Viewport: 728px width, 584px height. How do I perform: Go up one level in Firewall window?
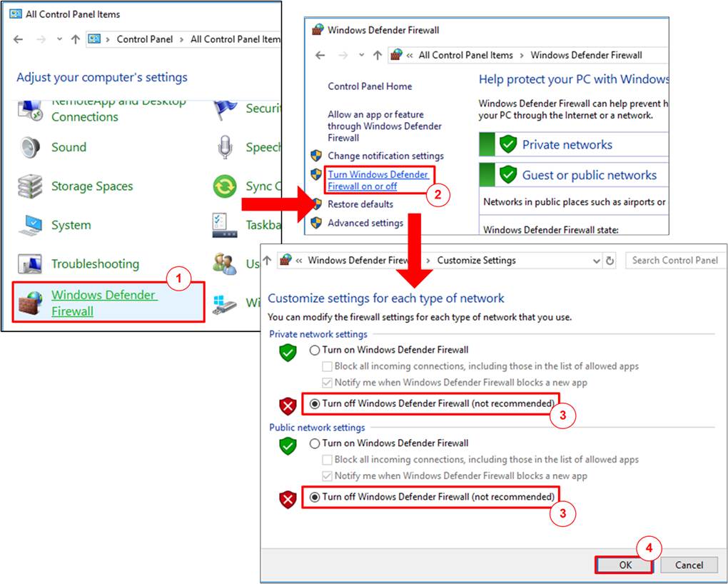(378, 55)
